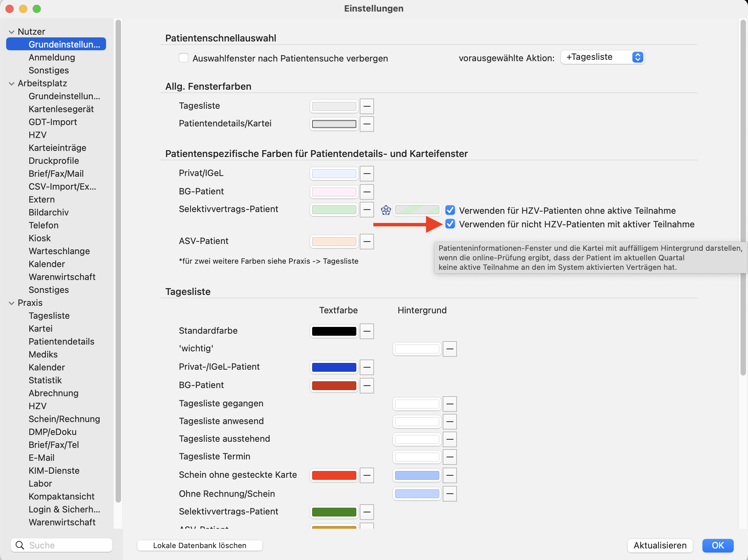Select Login & Sicherheit entry
Viewport: 748px width, 560px height.
click(x=64, y=509)
